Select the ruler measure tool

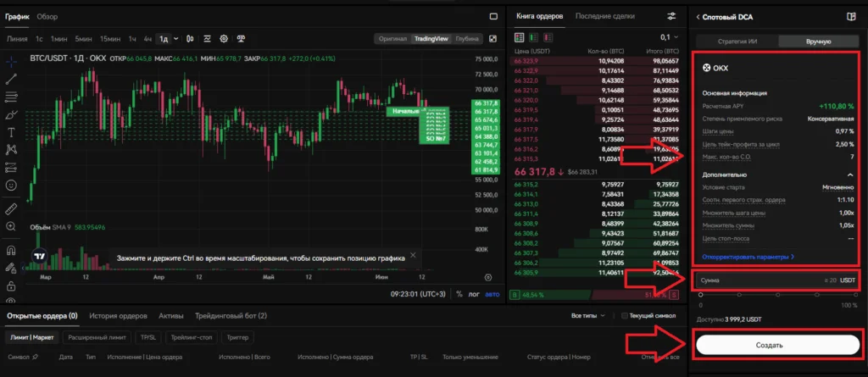11,208
